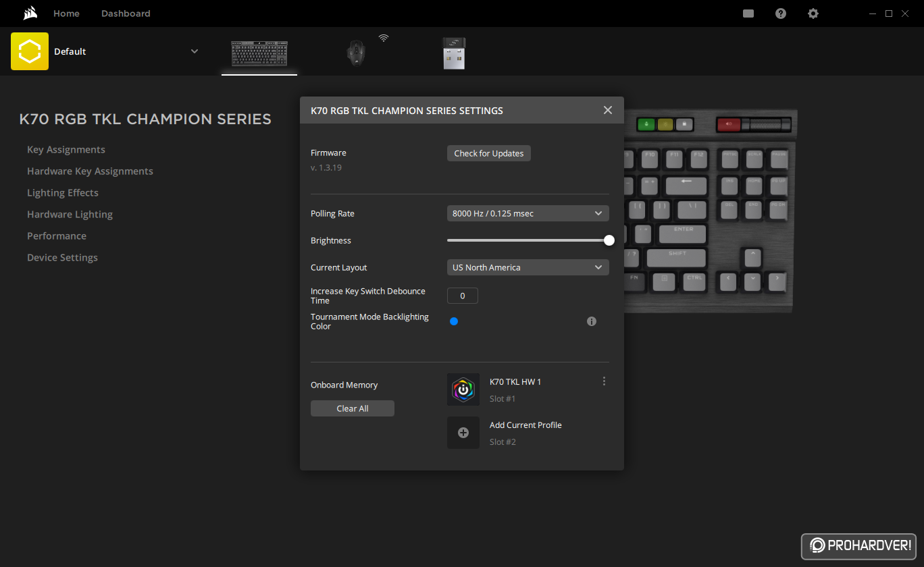This screenshot has width=924, height=567.
Task: Pick the Tournament Mode blue color swatch
Action: pos(454,321)
